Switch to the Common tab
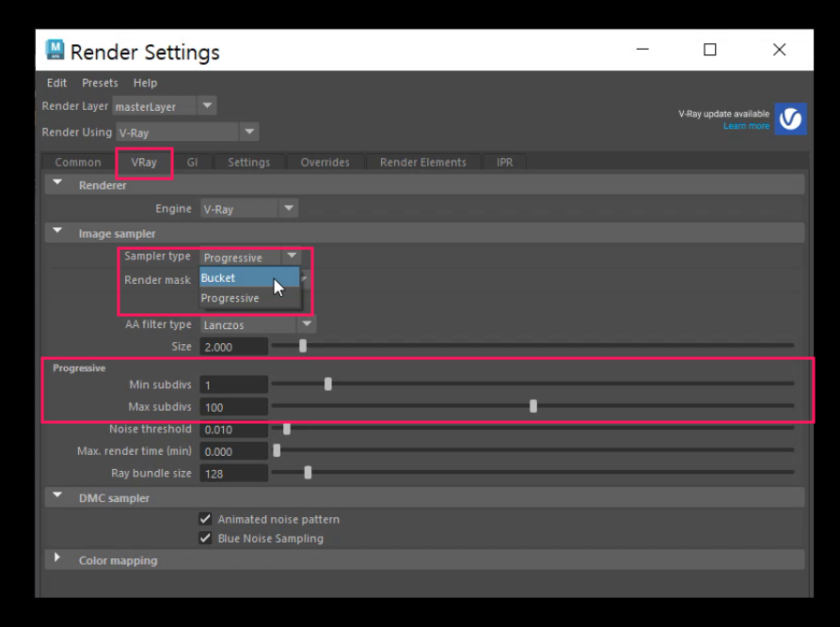Viewport: 840px width, 627px height. pyautogui.click(x=78, y=163)
